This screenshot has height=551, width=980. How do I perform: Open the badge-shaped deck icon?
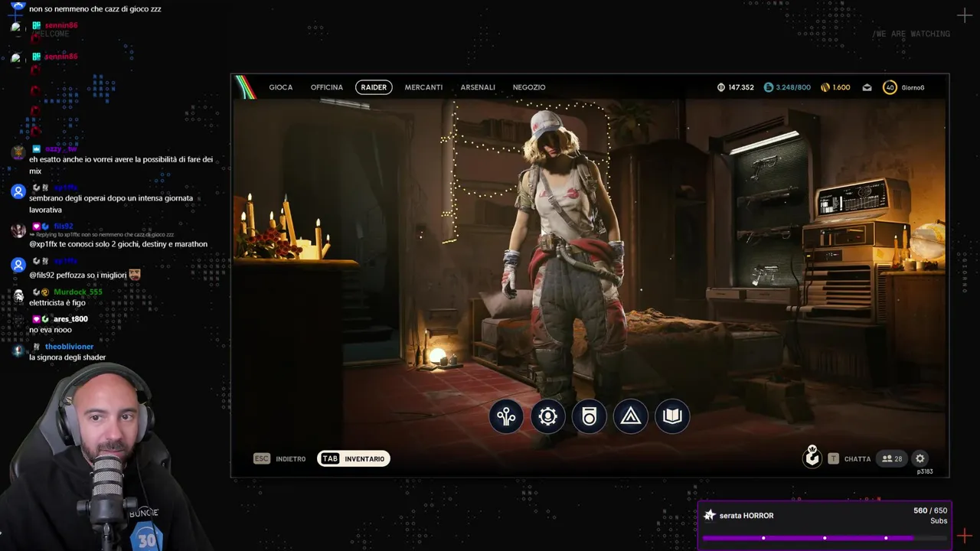(589, 416)
